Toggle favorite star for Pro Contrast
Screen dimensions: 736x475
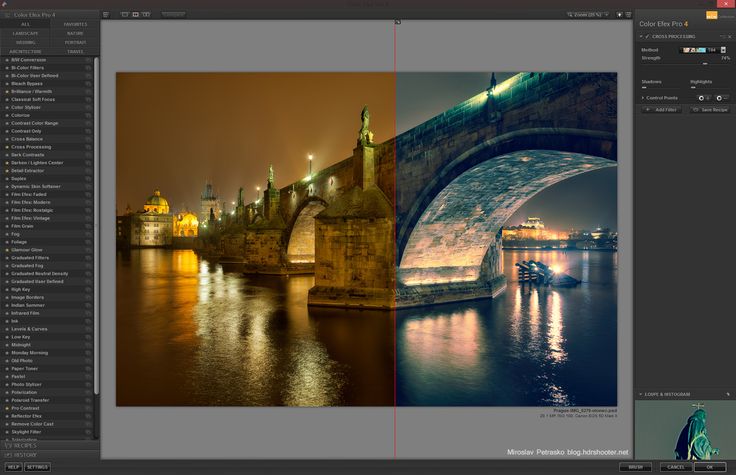click(x=6, y=408)
